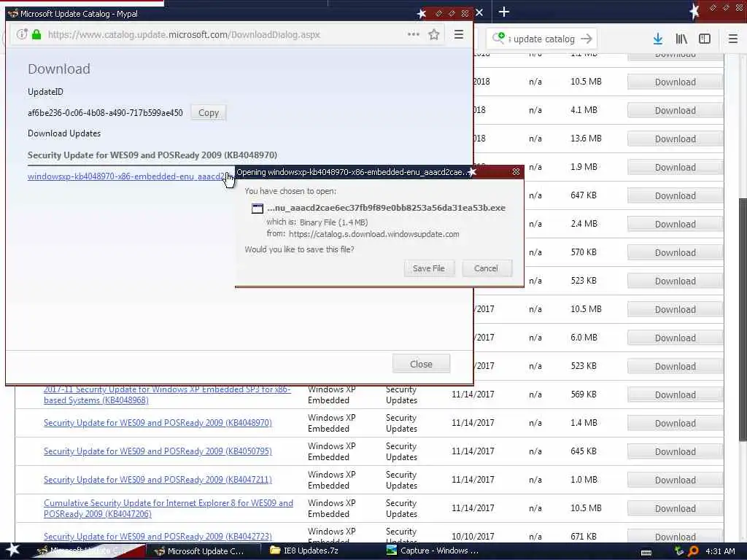Open KB4048970 update link in list
Screen dimensions: 747x560
tap(158, 423)
